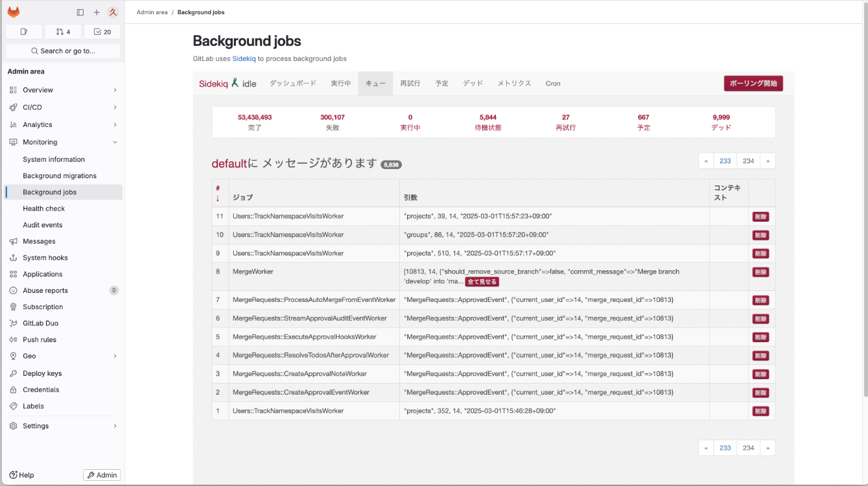
Task: Delete job 11 TrackNamespaceVisitsWorker
Action: pyautogui.click(x=760, y=217)
